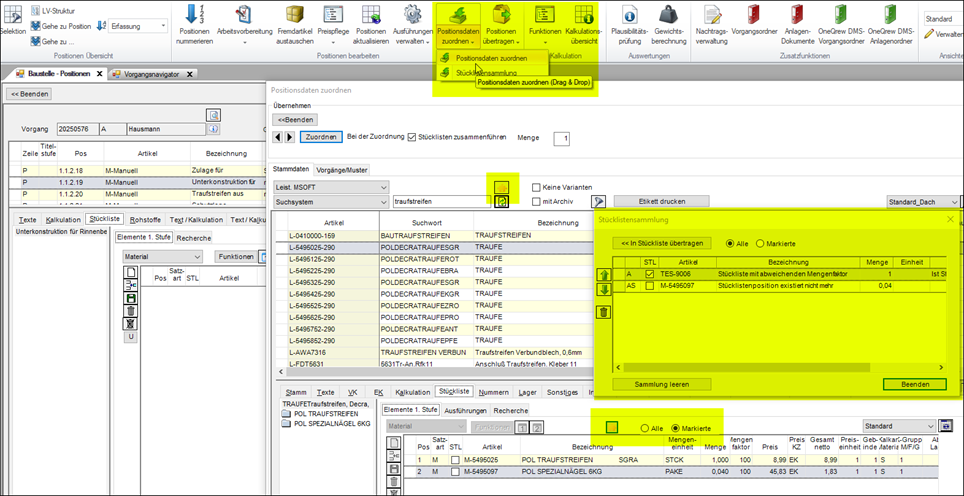Switch to the Vorgänge/Muster tab
This screenshot has height=496, width=964.
pos(341,170)
